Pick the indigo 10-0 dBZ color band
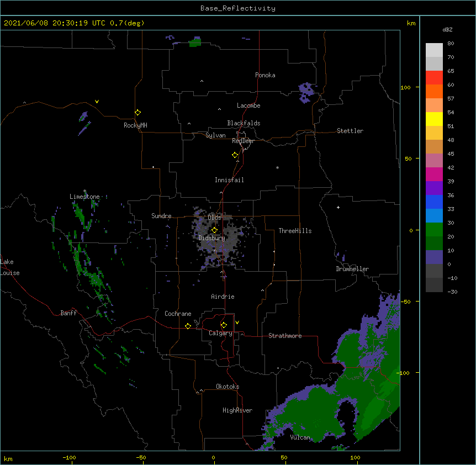The image size is (476, 465). [x=434, y=257]
